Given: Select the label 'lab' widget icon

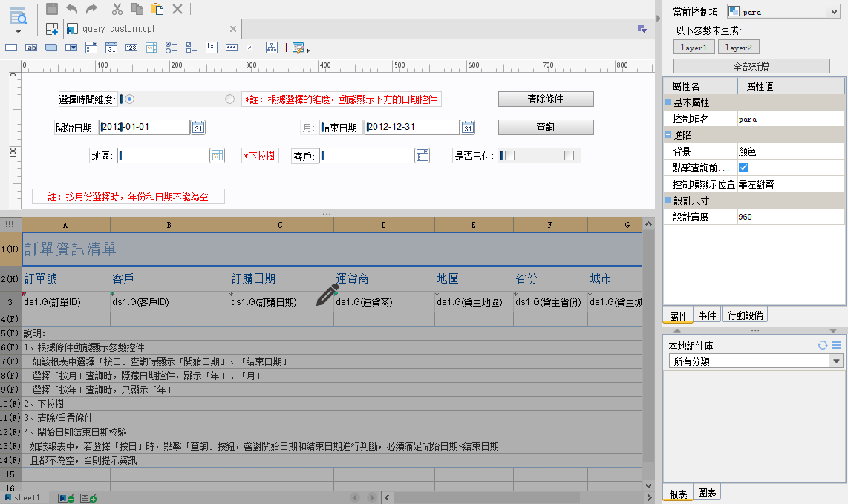Looking at the screenshot, I should 31,48.
